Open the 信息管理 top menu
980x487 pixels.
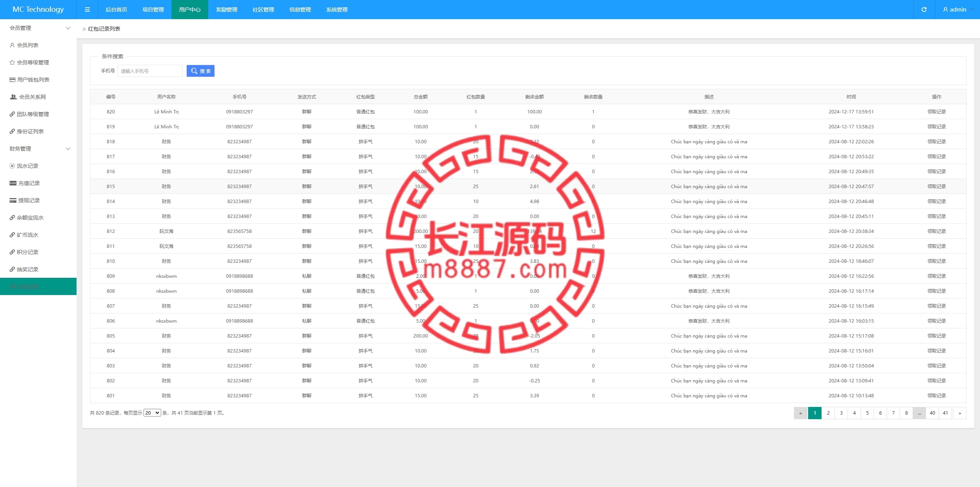coord(300,10)
